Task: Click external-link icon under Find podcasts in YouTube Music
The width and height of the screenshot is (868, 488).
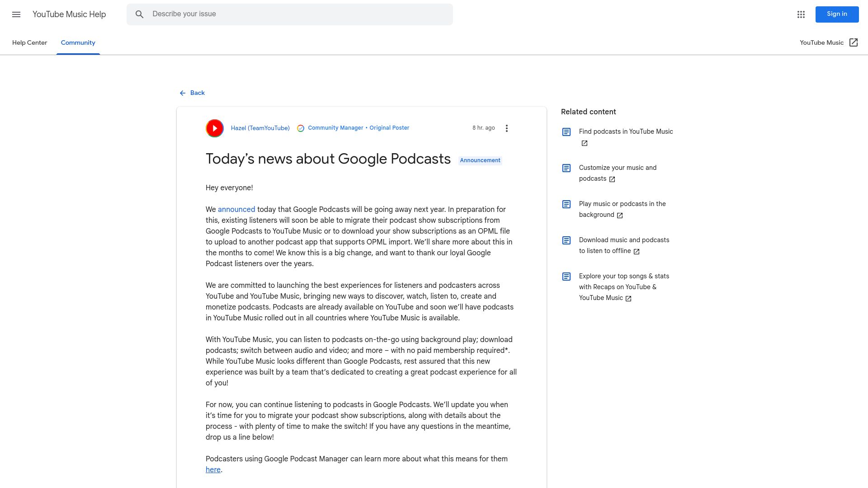Action: point(585,143)
